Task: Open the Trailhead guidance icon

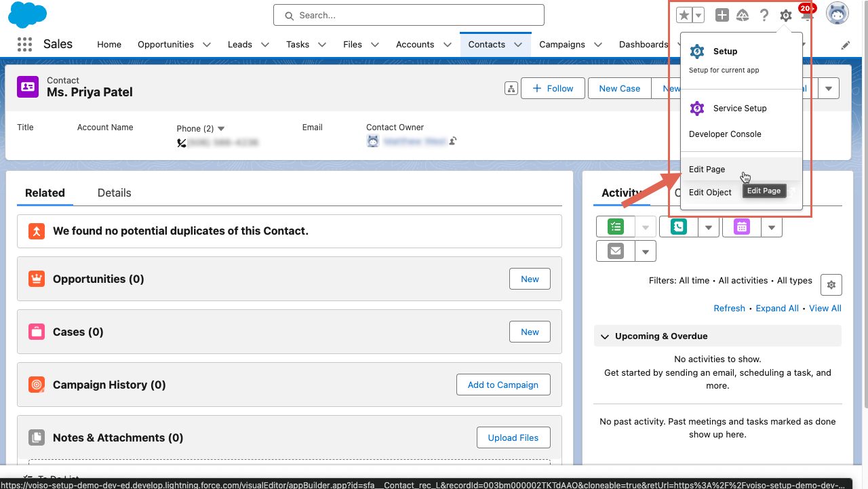Action: (743, 15)
